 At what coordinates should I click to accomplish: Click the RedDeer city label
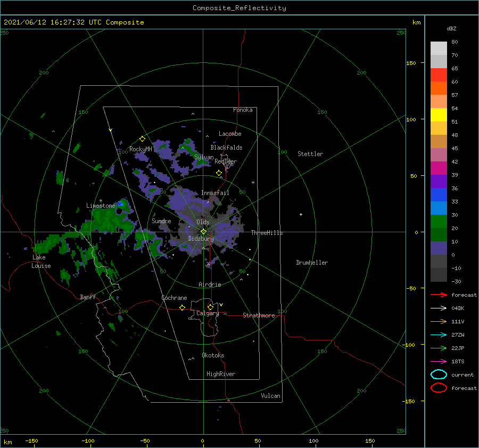(x=226, y=161)
